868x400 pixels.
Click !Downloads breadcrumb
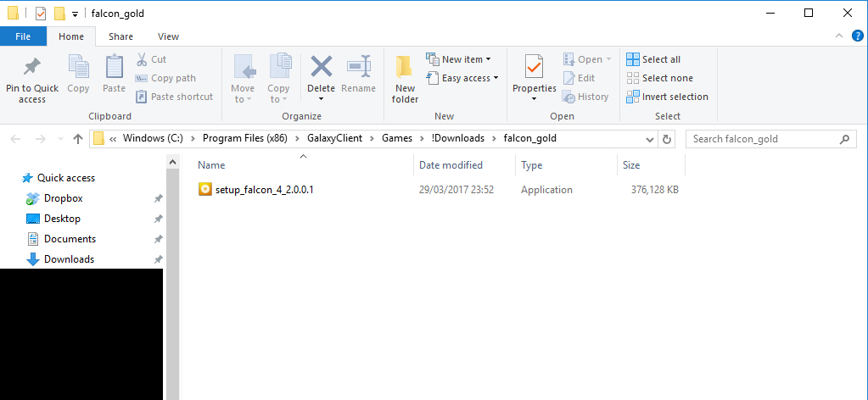458,138
